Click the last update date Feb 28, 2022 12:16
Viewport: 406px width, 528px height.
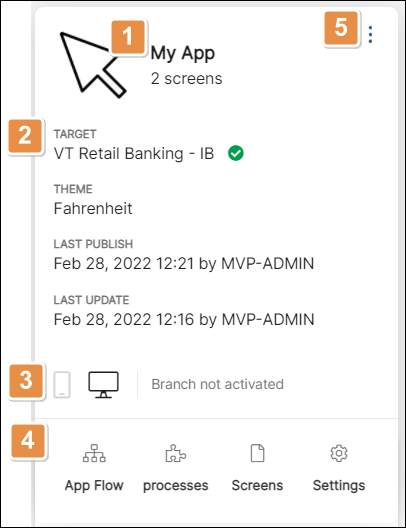point(124,319)
